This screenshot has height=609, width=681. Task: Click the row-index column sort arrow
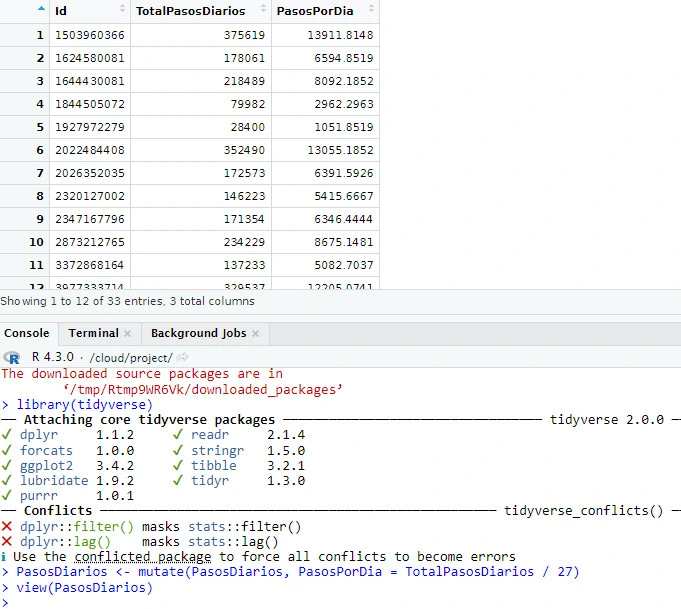pos(41,11)
